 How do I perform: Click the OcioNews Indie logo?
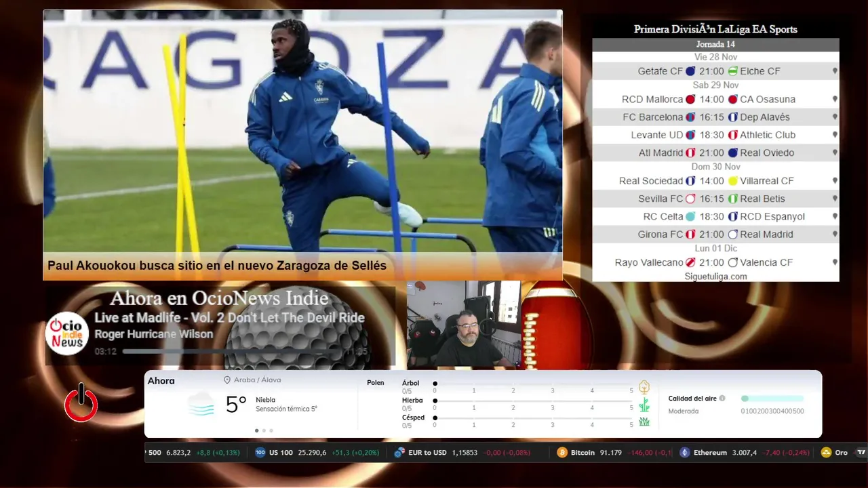coord(67,333)
